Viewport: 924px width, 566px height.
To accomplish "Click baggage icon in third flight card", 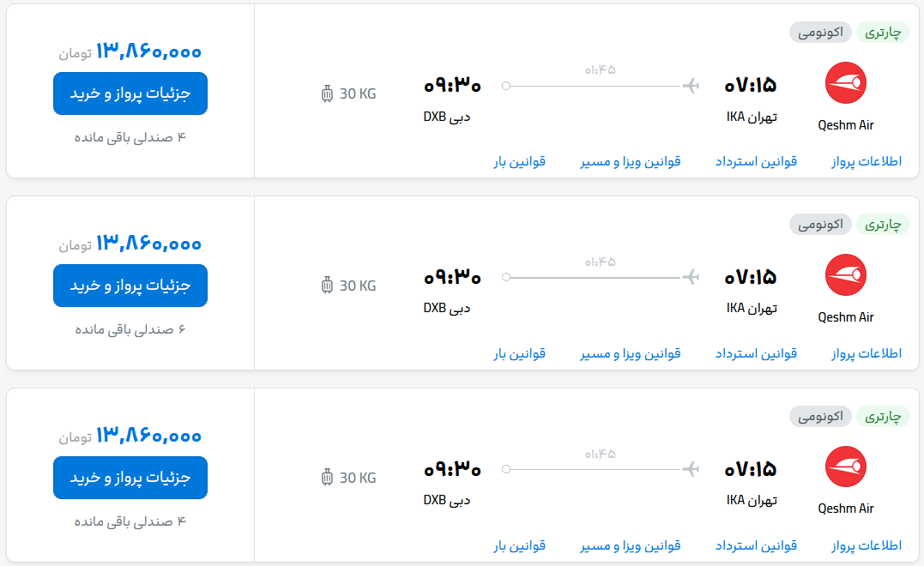I will (x=327, y=479).
